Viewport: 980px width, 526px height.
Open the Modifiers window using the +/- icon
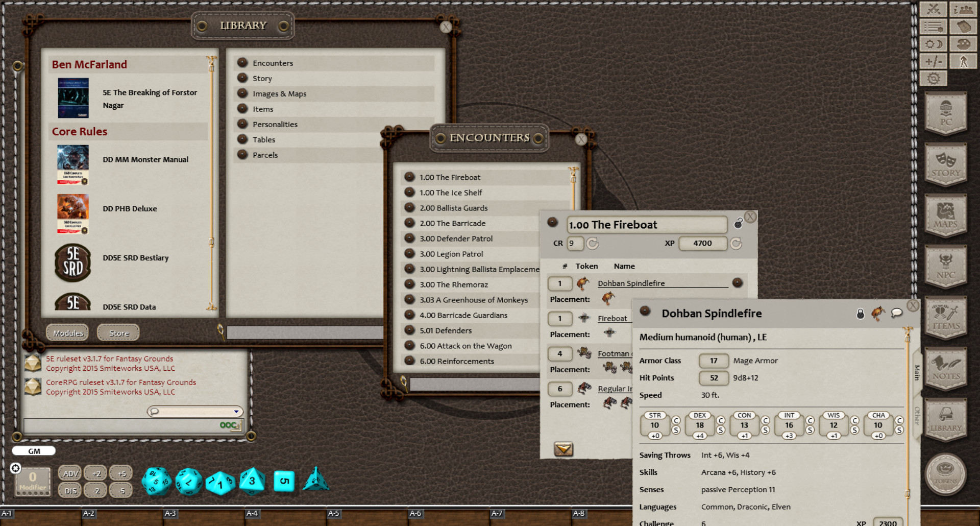pos(934,61)
